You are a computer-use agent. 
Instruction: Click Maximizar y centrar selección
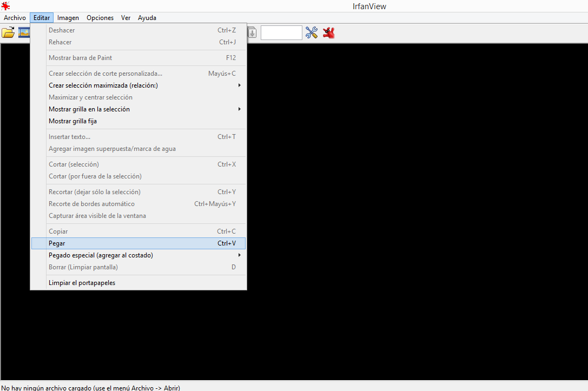pos(138,97)
